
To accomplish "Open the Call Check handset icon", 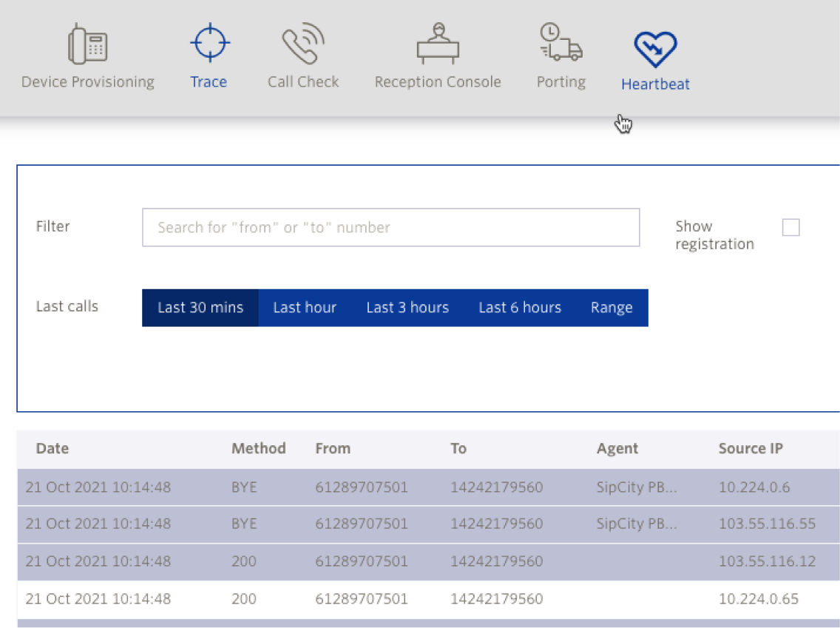I will tap(303, 44).
